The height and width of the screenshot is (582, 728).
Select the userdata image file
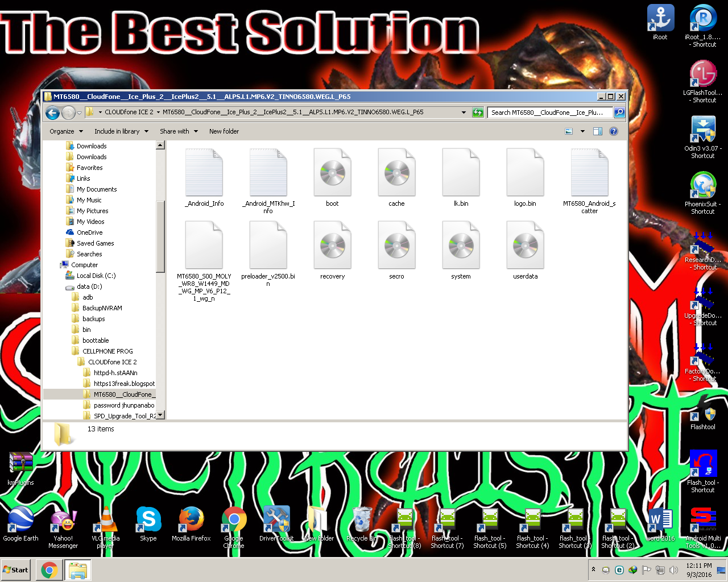525,251
